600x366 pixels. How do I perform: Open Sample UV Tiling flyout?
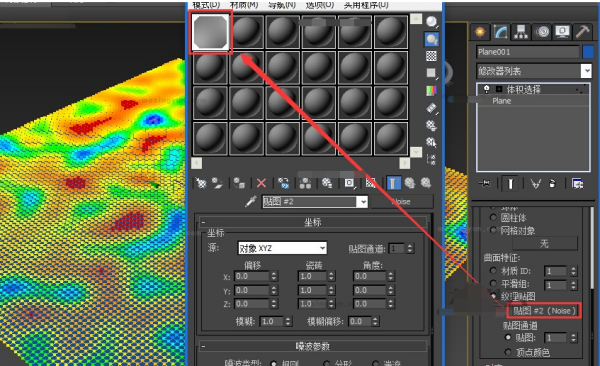[432, 73]
